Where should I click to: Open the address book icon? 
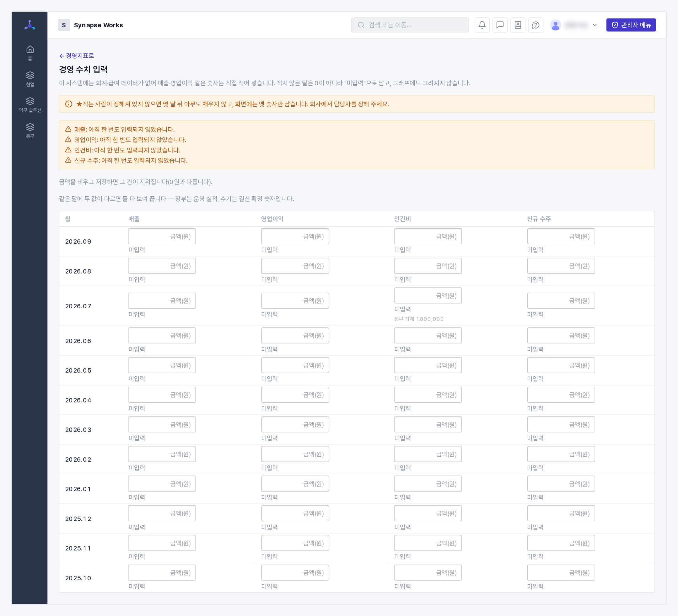[x=518, y=25]
